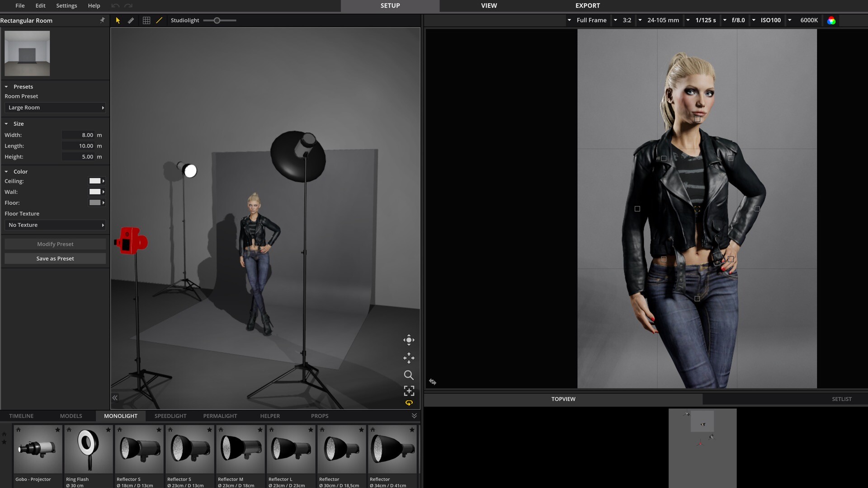Open the Large Room preset dropdown

click(55, 108)
